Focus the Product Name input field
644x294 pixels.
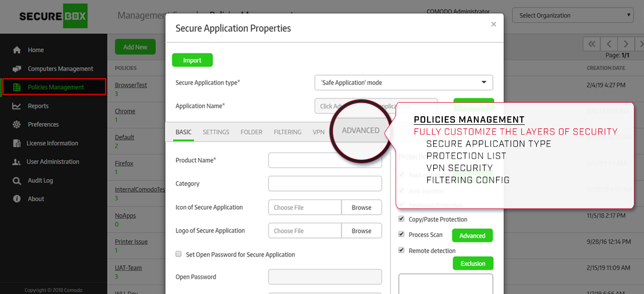coord(325,160)
